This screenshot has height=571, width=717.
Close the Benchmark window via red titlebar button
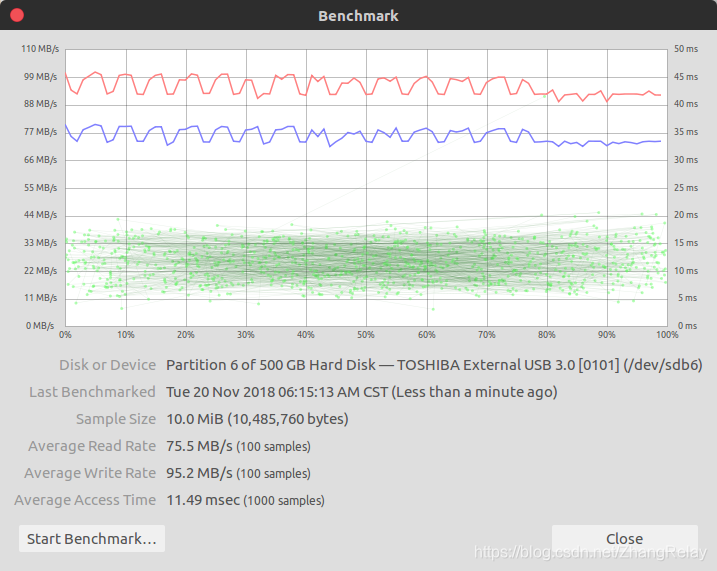(17, 15)
